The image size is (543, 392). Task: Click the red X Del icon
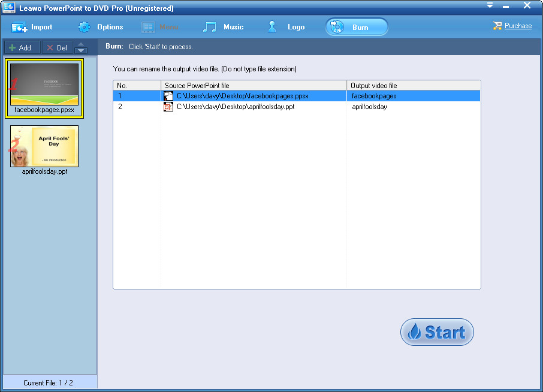point(50,47)
